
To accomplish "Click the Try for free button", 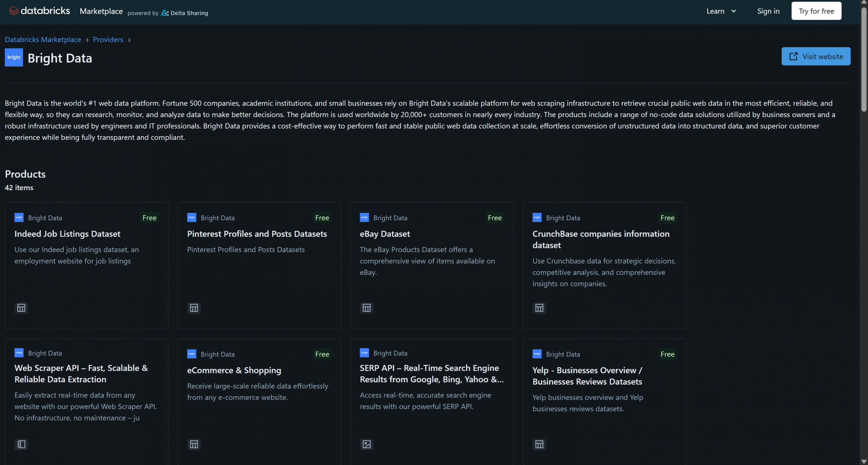I will 816,11.
